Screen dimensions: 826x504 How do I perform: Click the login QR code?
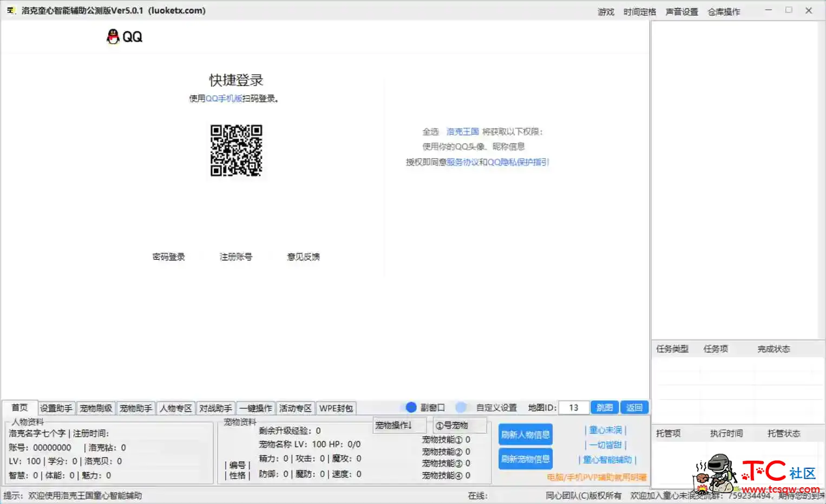236,150
